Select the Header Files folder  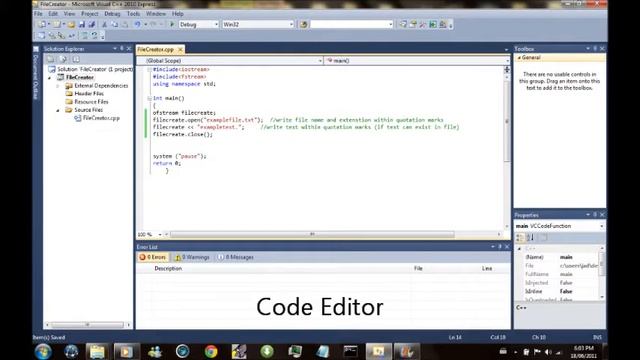89,93
